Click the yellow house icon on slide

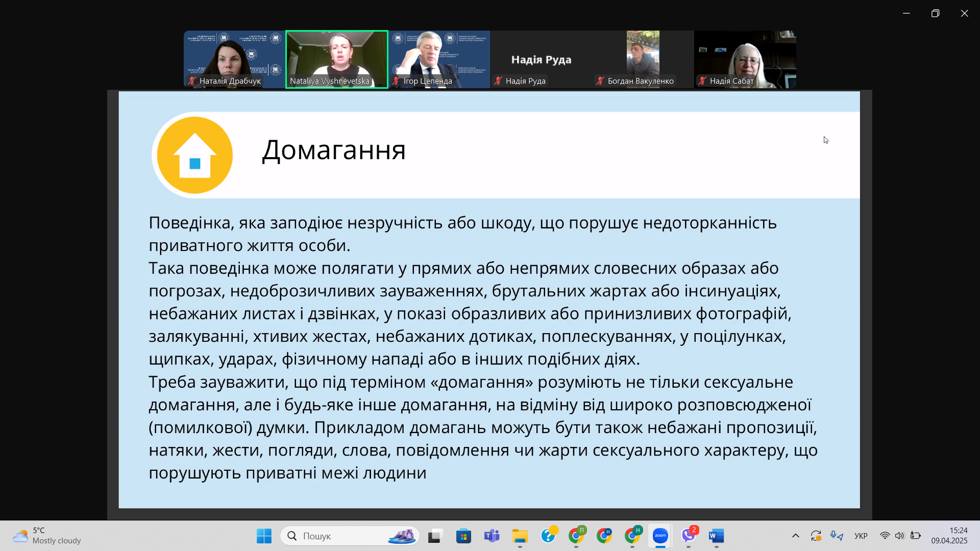(x=194, y=155)
